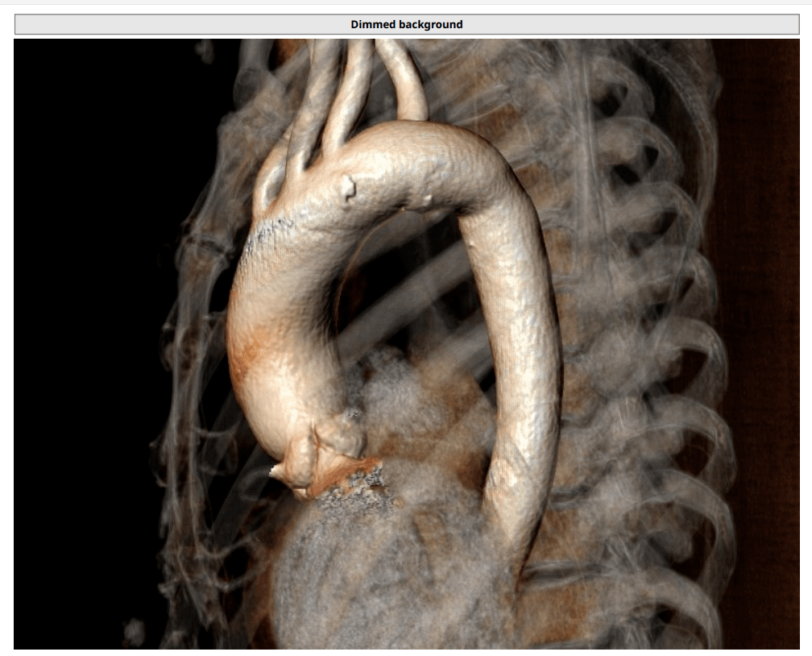
Task: Click the small nodule on the arch's front surface
Action: click(348, 189)
